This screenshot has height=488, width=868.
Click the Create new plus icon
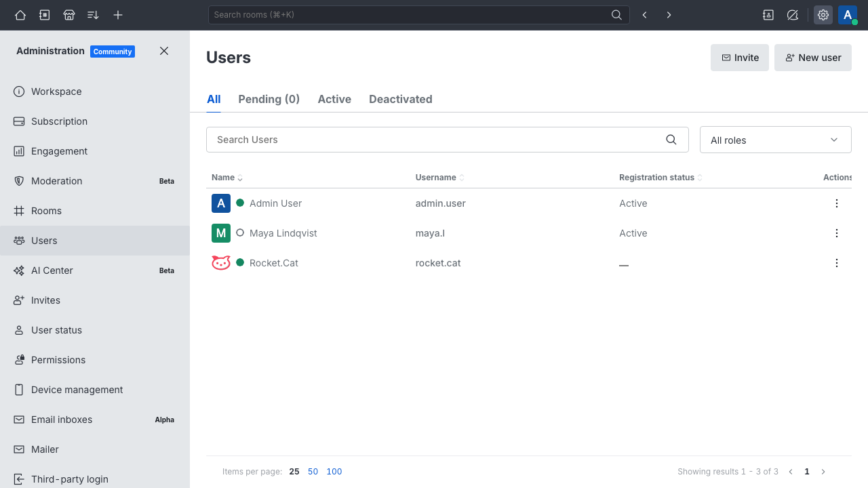tap(118, 15)
